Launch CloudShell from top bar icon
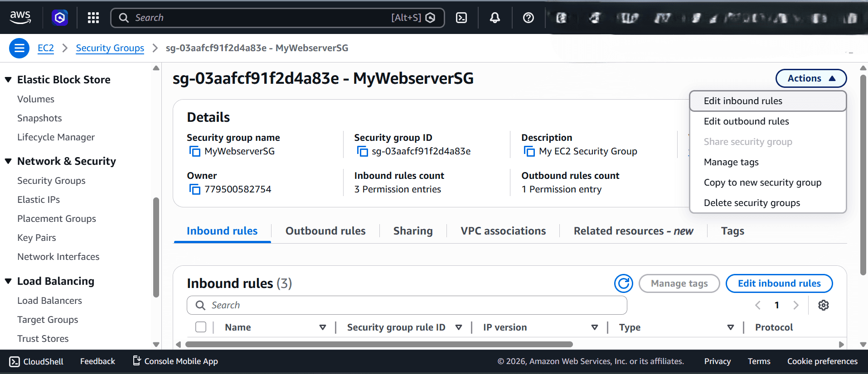This screenshot has height=374, width=868. [x=461, y=18]
